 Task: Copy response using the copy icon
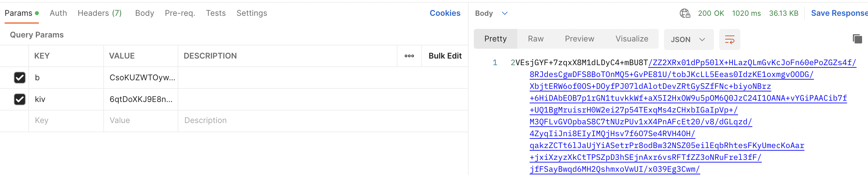coord(857,39)
